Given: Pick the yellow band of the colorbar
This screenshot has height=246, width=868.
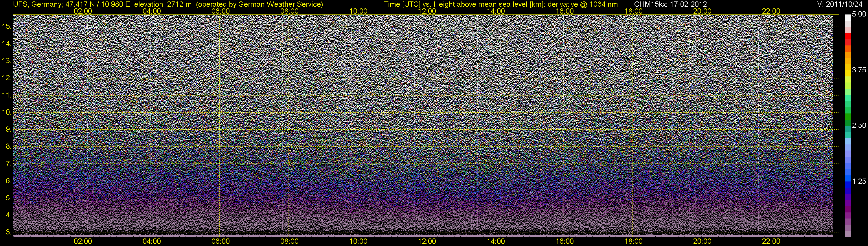Looking at the screenshot, I should click(848, 74).
